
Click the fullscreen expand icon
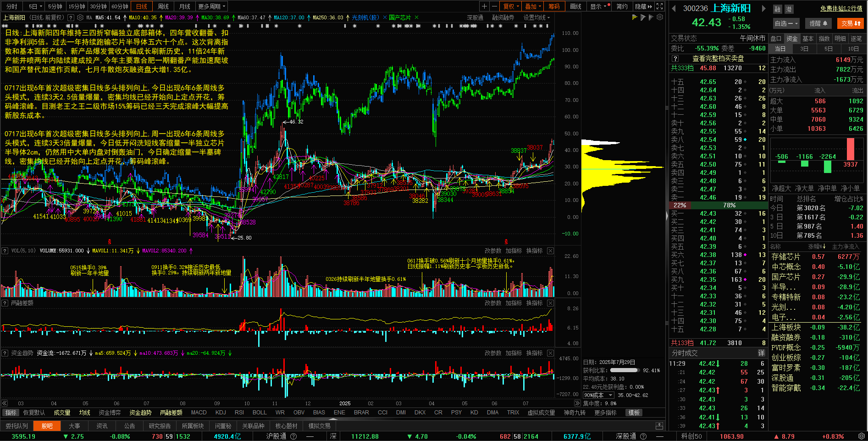pos(660,6)
